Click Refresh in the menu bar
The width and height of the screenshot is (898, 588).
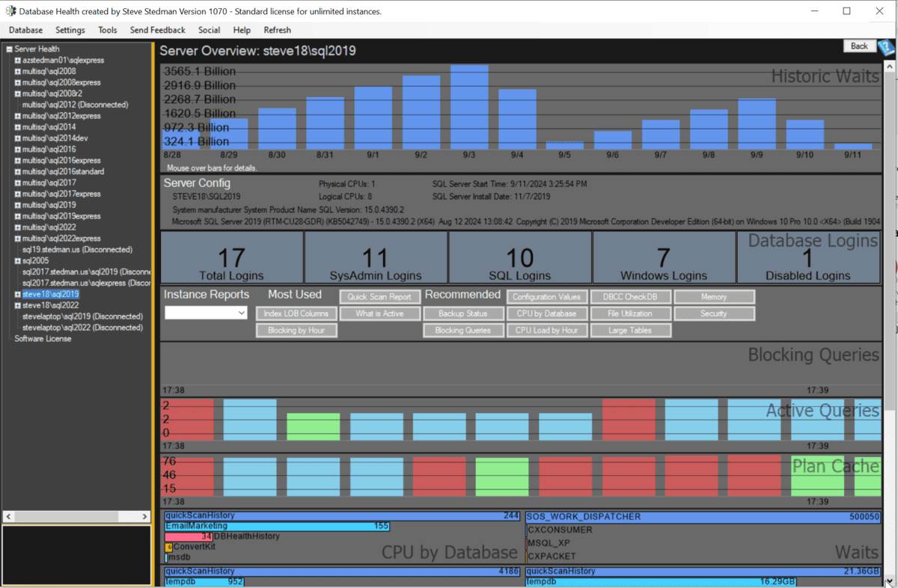(277, 30)
